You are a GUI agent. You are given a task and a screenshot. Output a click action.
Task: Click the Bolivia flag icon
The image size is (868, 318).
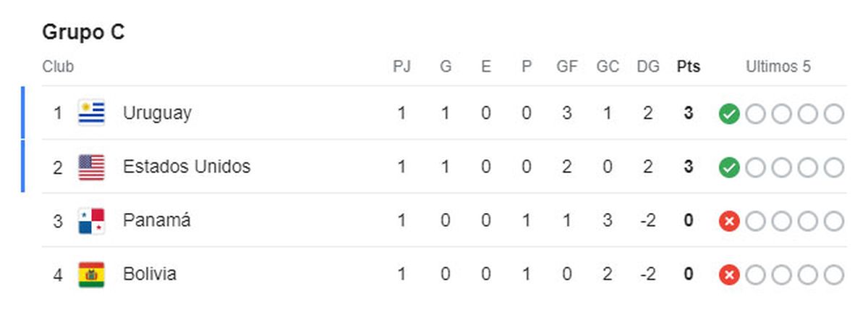(92, 275)
